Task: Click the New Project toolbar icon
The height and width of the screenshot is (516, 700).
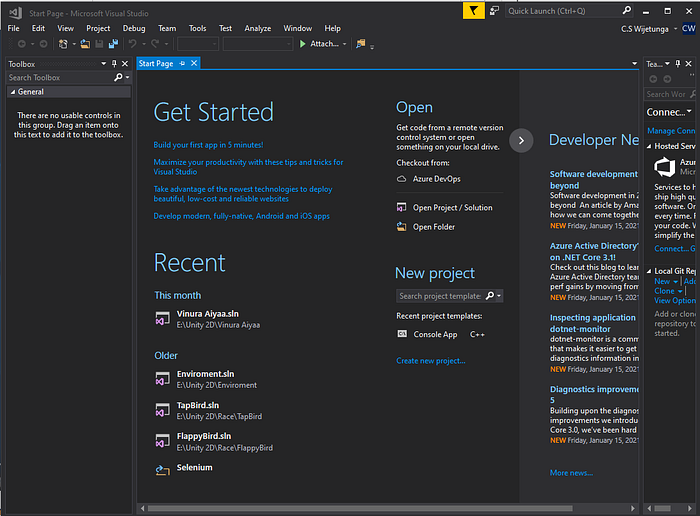Action: pyautogui.click(x=63, y=44)
